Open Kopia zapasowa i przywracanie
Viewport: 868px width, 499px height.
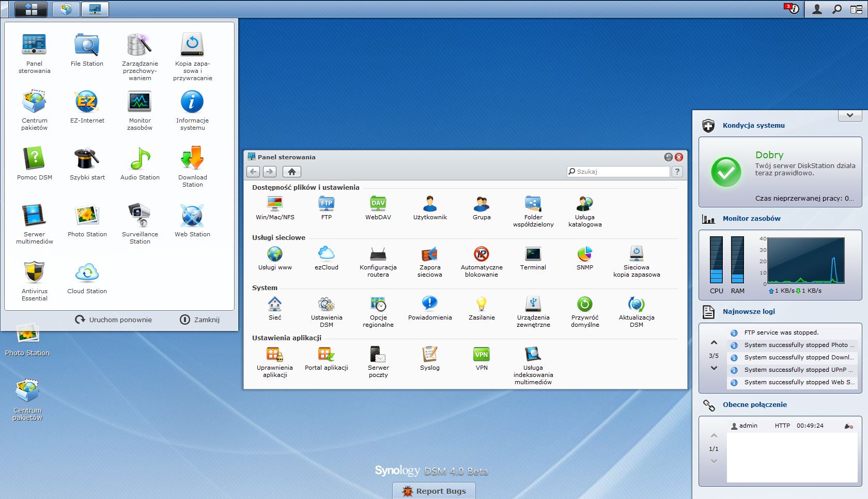point(193,57)
